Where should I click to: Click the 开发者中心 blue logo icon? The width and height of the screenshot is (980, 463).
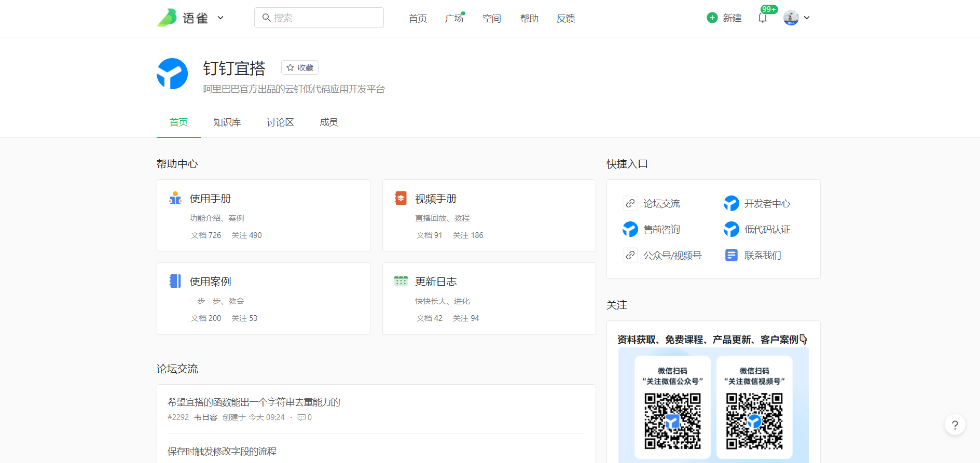click(x=731, y=203)
